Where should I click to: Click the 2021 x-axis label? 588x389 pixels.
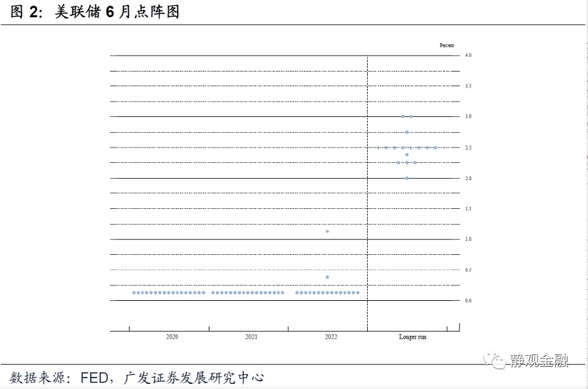point(252,337)
